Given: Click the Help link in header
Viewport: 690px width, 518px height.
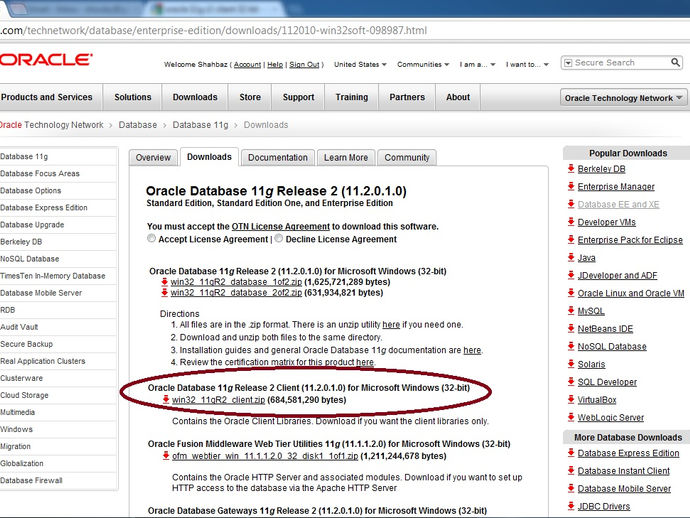Looking at the screenshot, I should tap(275, 65).
